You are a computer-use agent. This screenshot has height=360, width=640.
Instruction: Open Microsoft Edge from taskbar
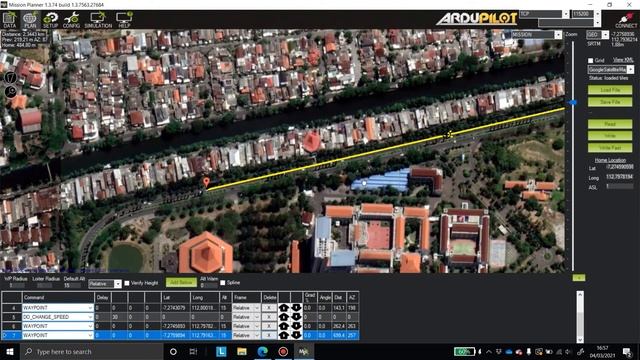click(x=262, y=351)
